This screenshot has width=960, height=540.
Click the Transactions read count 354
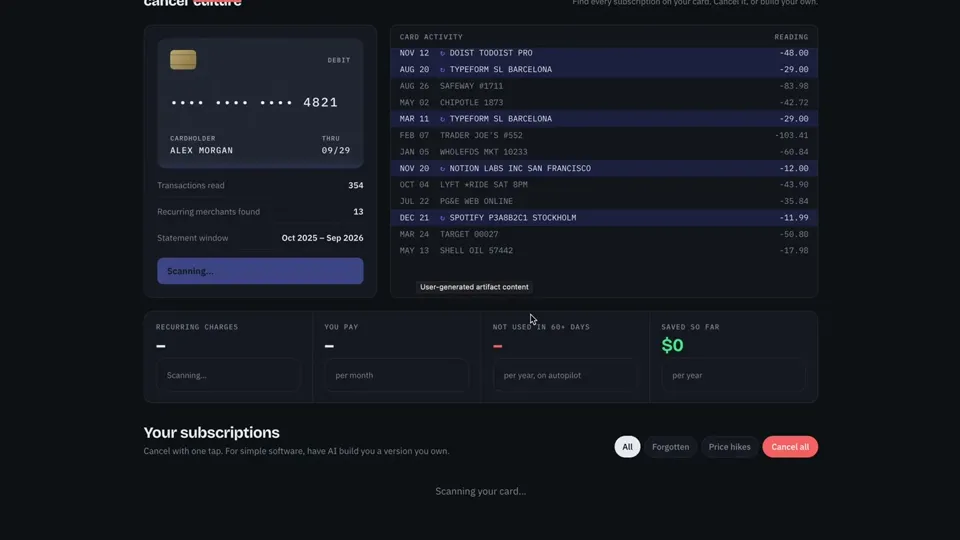356,186
